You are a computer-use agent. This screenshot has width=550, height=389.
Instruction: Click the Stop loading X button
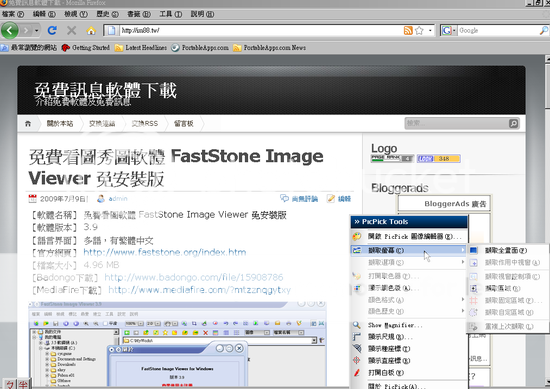pos(72,31)
